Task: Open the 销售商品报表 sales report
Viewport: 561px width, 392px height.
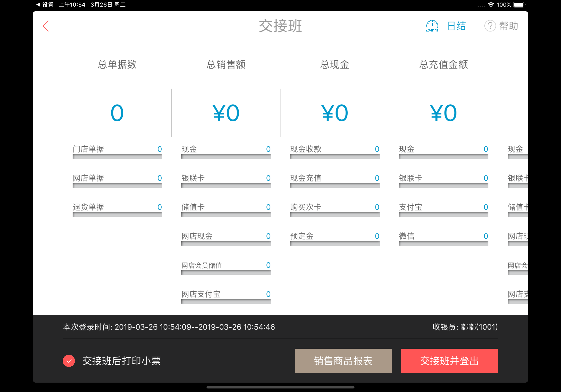Action: [343, 361]
